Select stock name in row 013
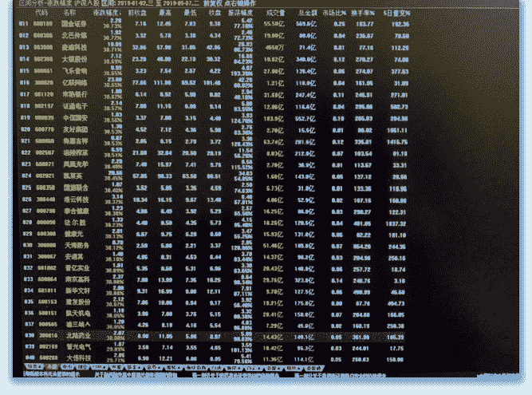532x395 pixels. coord(74,47)
